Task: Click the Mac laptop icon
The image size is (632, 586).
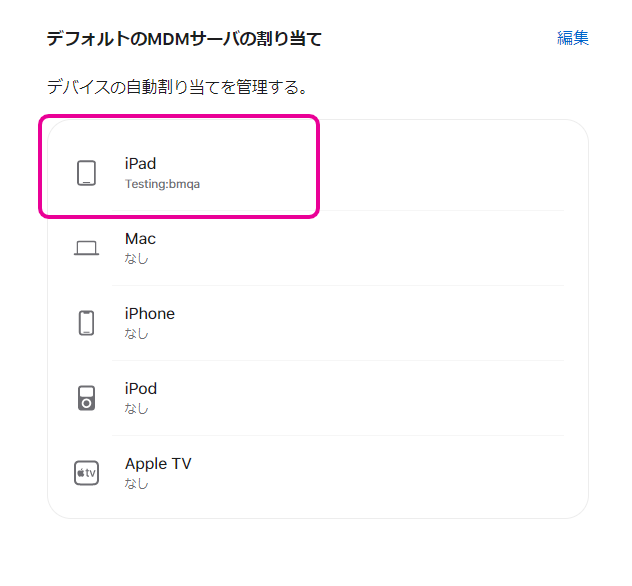Action: coord(87,248)
